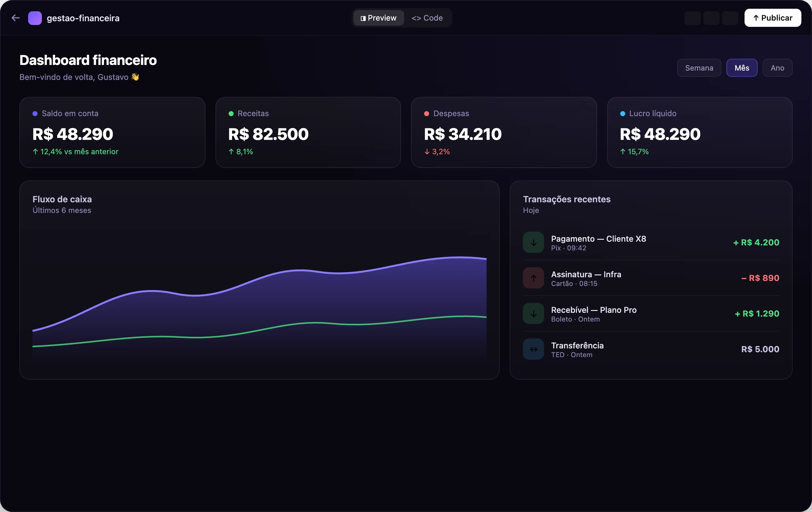Switch to the Code tab

click(x=427, y=18)
